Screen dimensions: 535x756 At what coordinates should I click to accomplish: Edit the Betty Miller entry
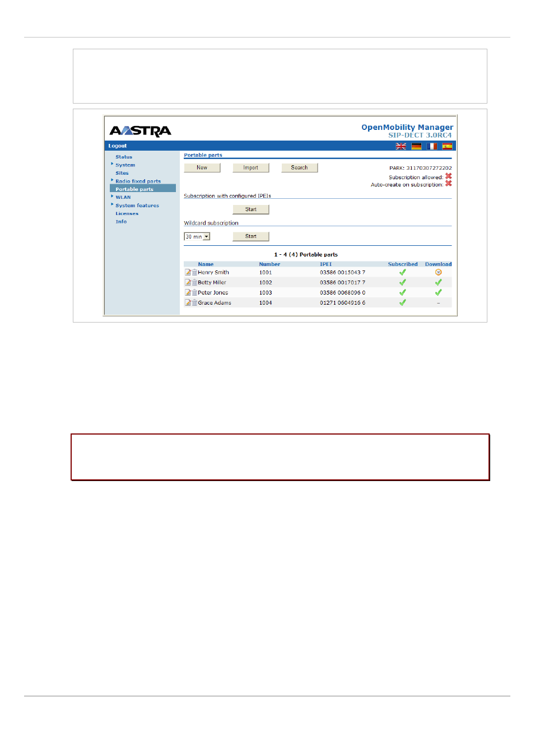[188, 283]
